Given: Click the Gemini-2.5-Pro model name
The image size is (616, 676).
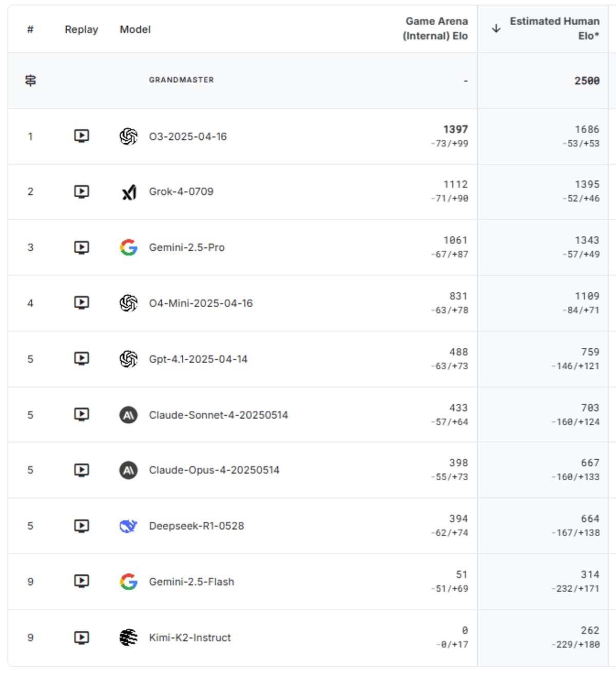Looking at the screenshot, I should tap(186, 248).
